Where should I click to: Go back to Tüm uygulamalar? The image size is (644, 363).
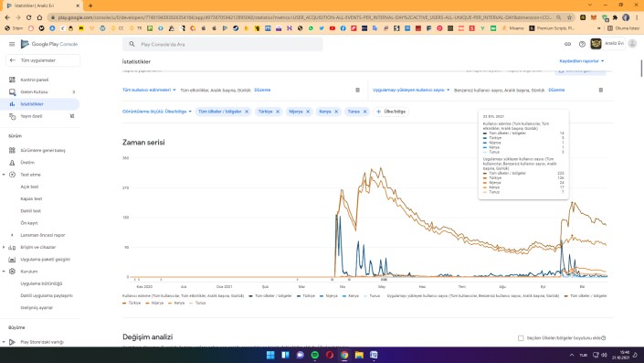[43, 60]
